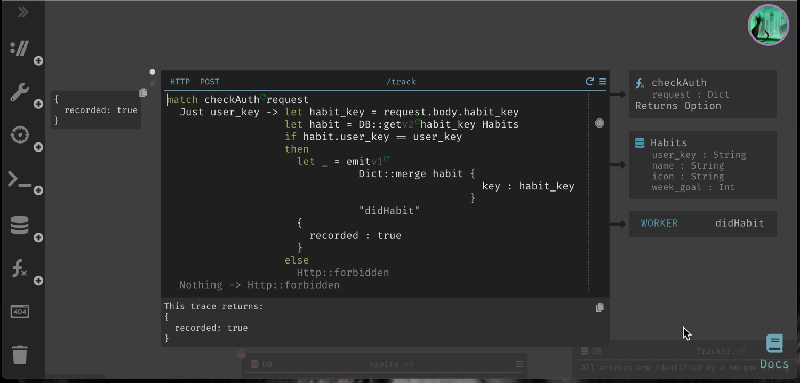Image resolution: width=800 pixels, height=383 pixels.
Task: Open the Cron sidebar section
Action: coord(19,135)
